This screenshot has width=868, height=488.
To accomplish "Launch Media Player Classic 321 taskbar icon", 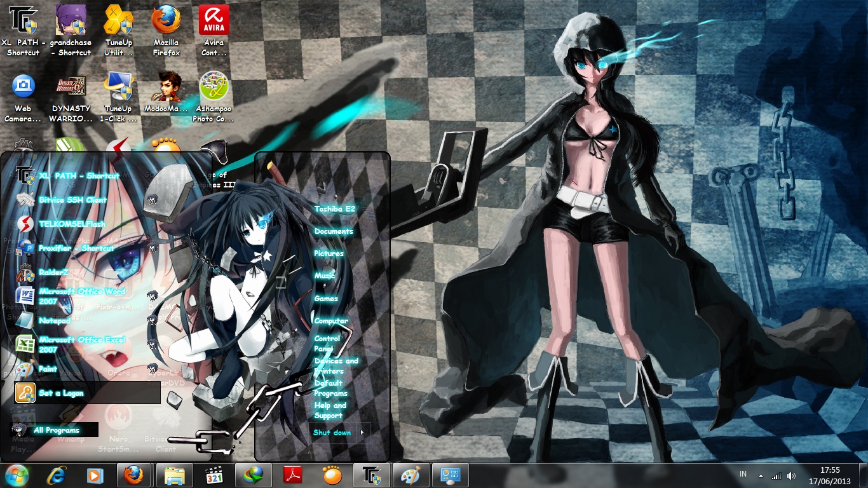I will (214, 475).
